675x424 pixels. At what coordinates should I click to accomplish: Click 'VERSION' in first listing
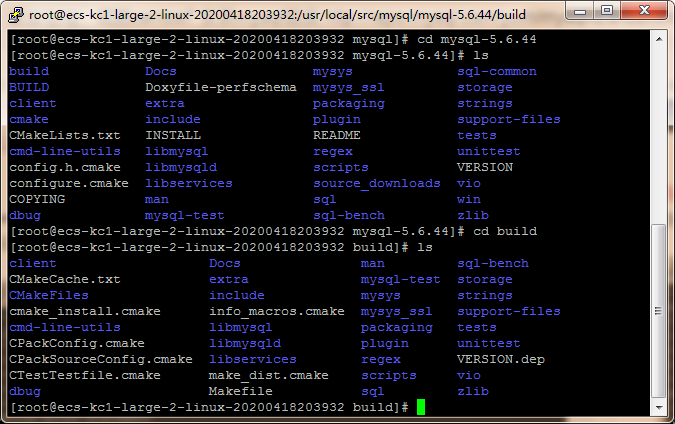(x=485, y=167)
